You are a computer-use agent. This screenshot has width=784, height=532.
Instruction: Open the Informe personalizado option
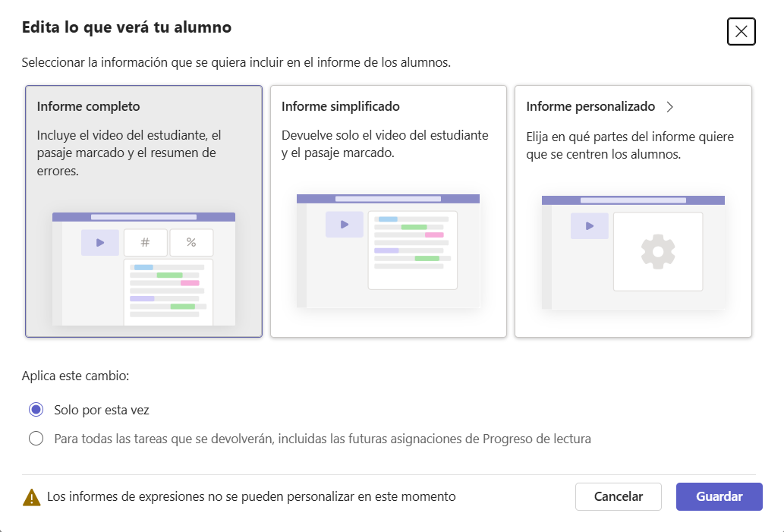633,212
